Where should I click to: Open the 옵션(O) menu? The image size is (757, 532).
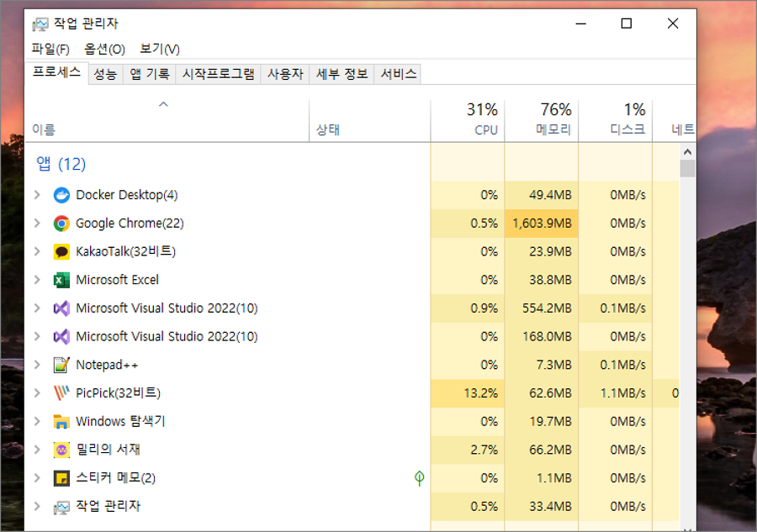pyautogui.click(x=104, y=49)
